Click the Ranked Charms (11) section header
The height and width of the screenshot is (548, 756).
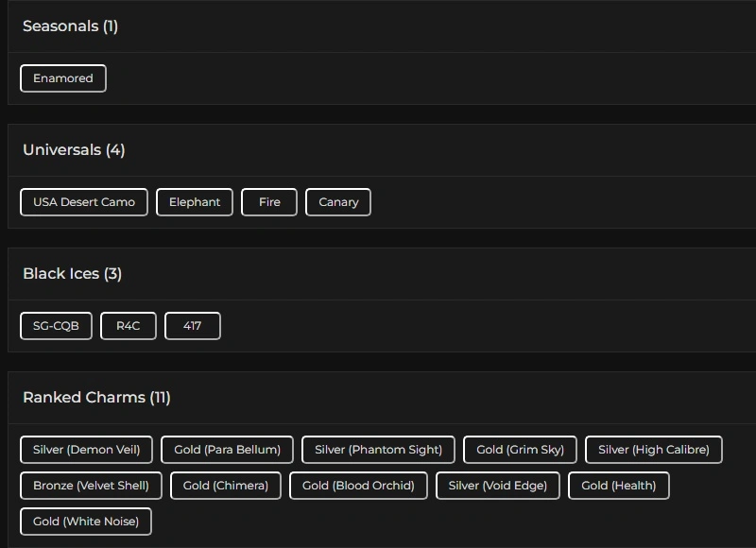pos(96,398)
